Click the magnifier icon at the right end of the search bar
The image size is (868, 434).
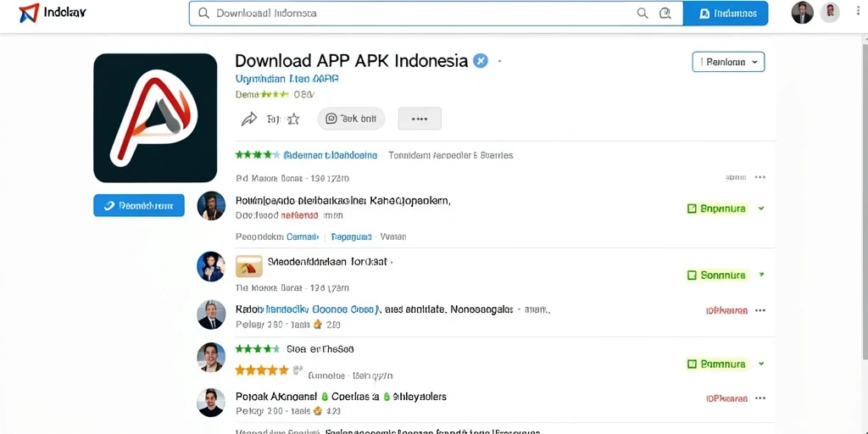pyautogui.click(x=643, y=14)
